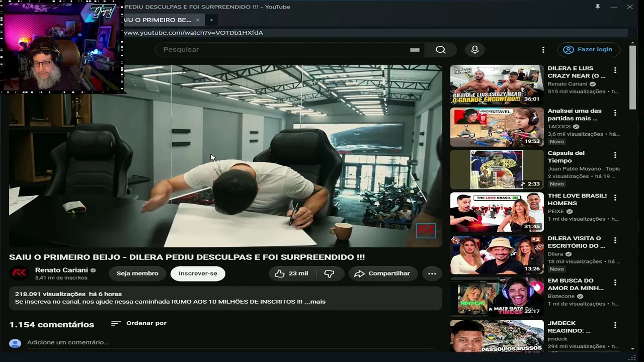Click the webcam overlay in corner

62,47
